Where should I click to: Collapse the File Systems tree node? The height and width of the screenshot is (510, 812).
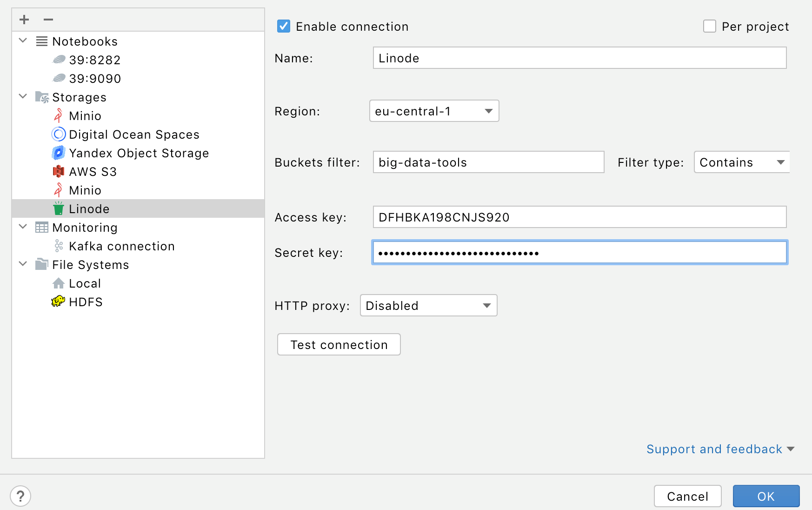coord(23,264)
